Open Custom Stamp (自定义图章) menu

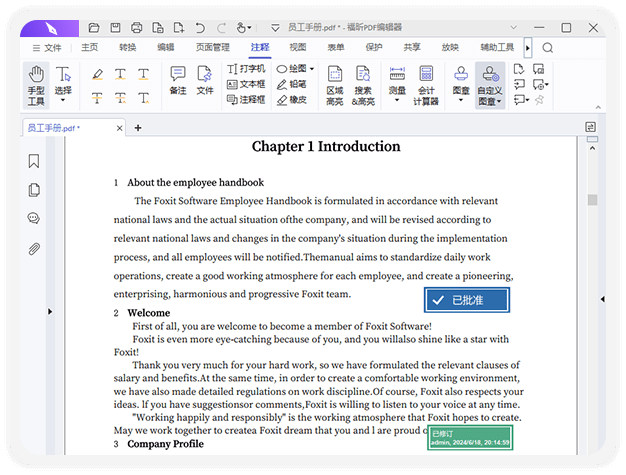tap(490, 85)
